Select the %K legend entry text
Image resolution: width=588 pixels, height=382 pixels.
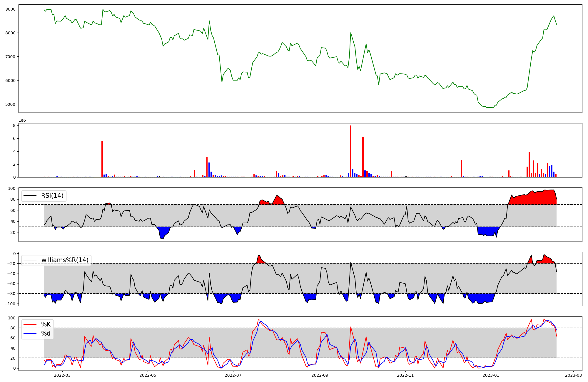[46, 324]
